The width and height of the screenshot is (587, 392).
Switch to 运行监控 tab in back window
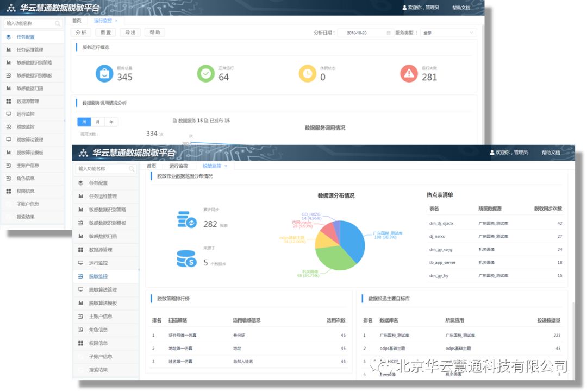[x=103, y=21]
